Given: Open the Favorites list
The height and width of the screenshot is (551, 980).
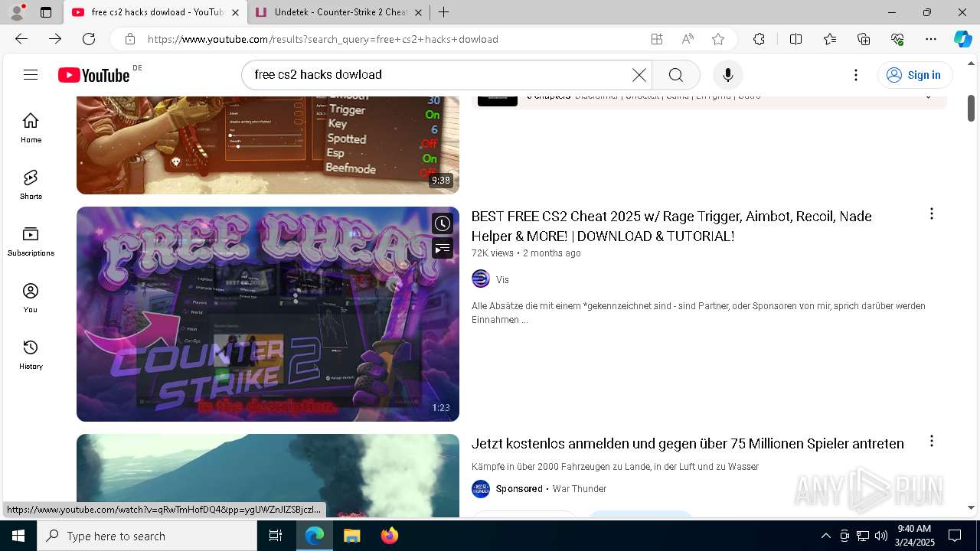Looking at the screenshot, I should [830, 39].
